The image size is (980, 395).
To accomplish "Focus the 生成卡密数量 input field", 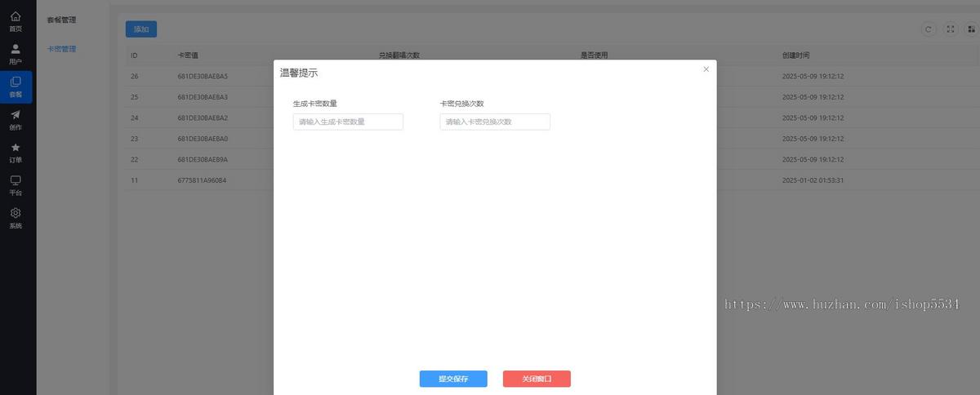I will tap(348, 122).
